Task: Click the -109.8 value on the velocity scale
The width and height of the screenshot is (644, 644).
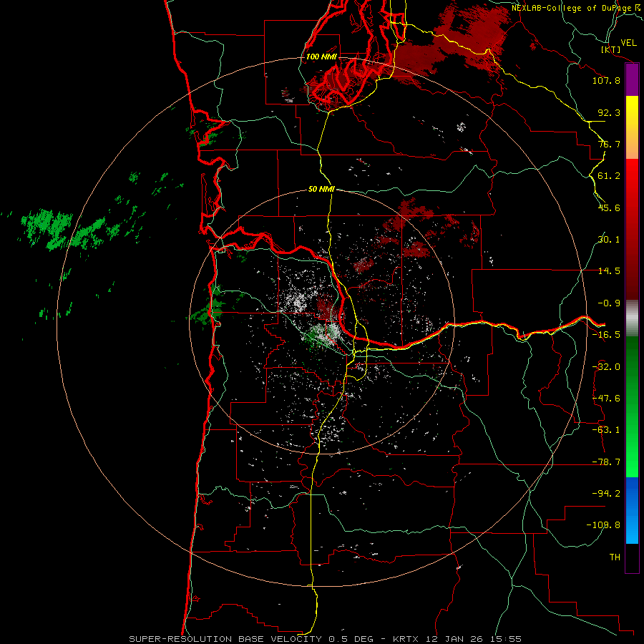Action: (603, 525)
